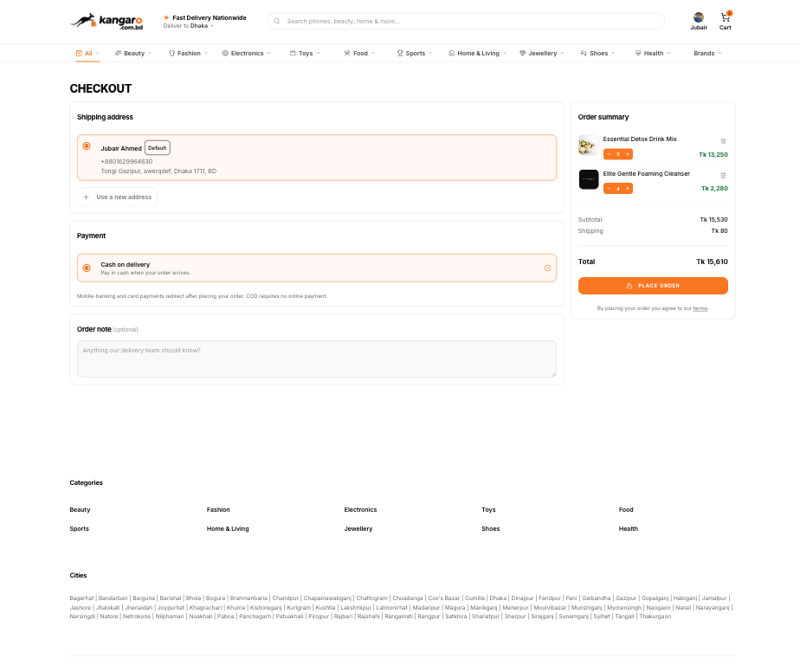Increase quantity of Elite Gentle Foaming Cleanser
Viewport: 800px width, 672px height.
click(628, 188)
